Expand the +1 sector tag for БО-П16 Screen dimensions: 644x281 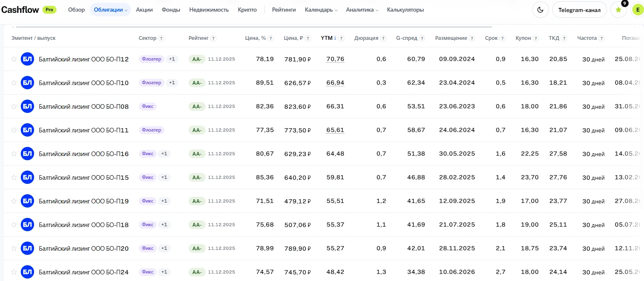(x=164, y=154)
